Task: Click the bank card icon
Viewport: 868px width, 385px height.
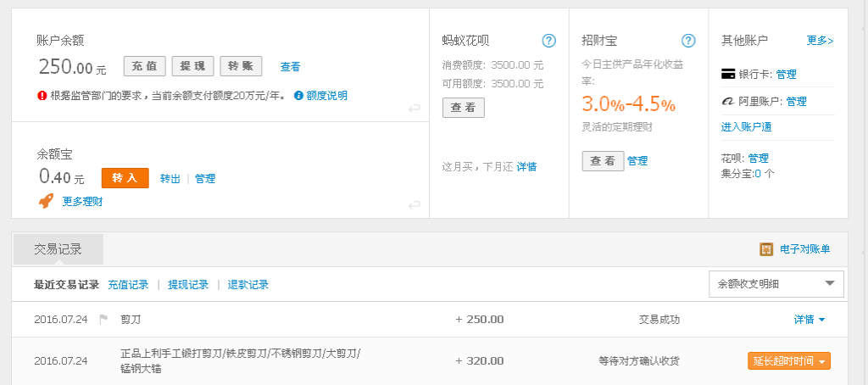Action: click(727, 74)
